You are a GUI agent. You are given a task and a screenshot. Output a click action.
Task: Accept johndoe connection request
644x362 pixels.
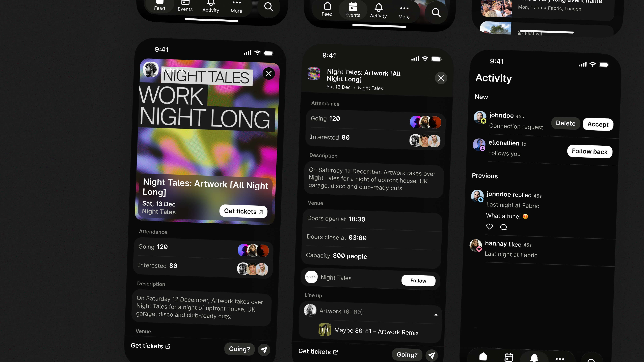[x=598, y=124]
